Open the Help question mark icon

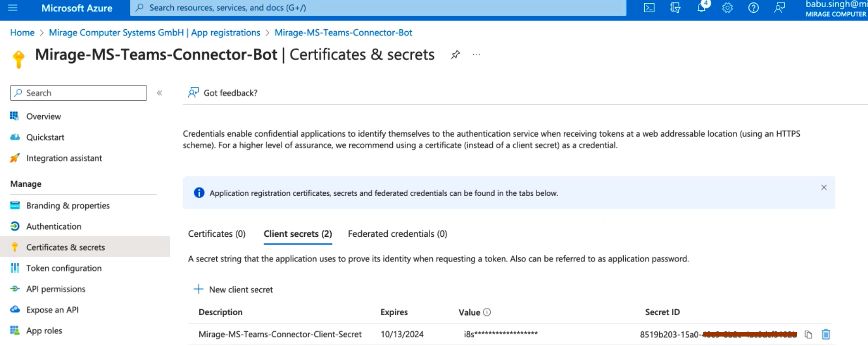pyautogui.click(x=753, y=8)
